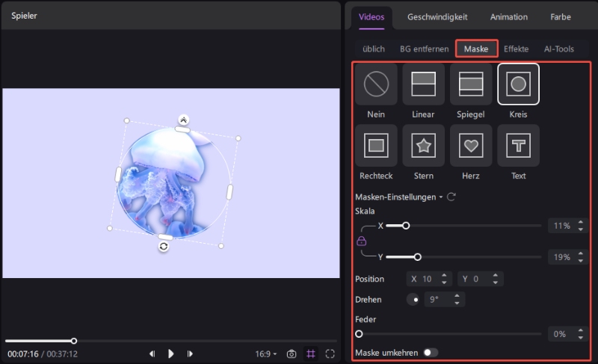Toggle the scale aspect ratio lock icon
Image resolution: width=598 pixels, height=364 pixels.
coord(361,241)
